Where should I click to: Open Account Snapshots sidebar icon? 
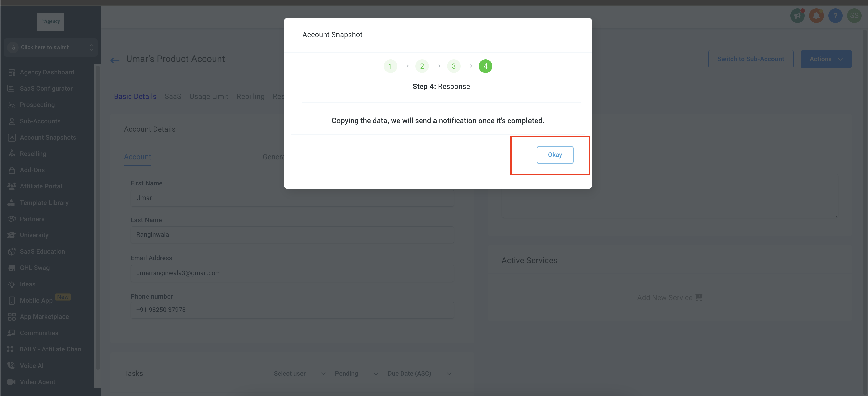click(x=12, y=138)
